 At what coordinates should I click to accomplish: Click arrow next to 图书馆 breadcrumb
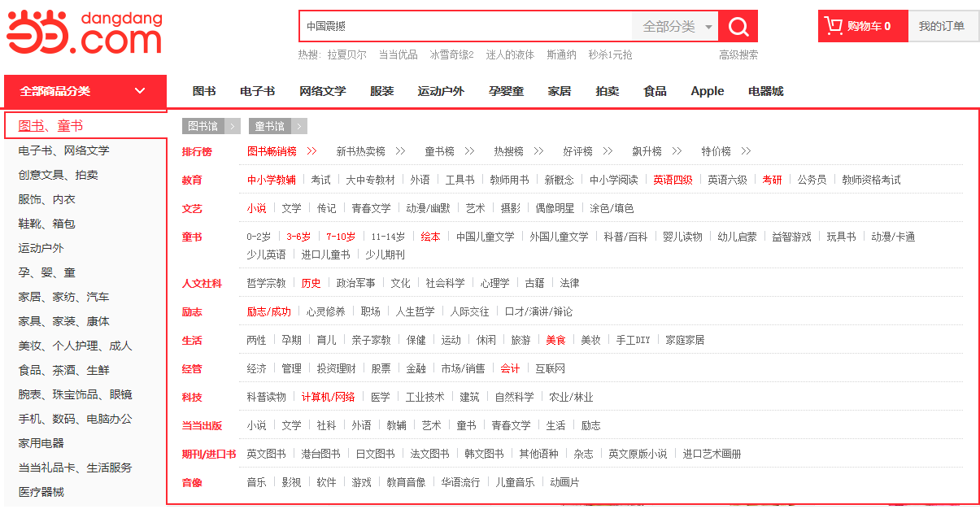tap(233, 126)
